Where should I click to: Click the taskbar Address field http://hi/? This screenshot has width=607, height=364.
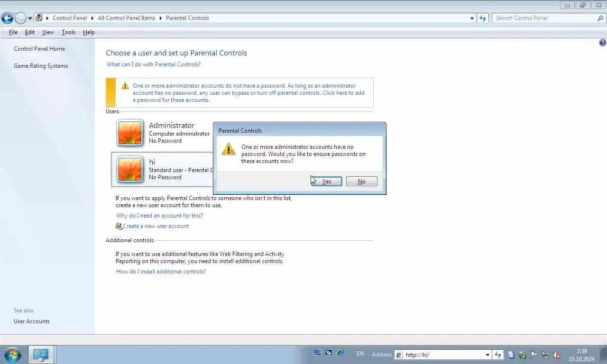point(443,355)
